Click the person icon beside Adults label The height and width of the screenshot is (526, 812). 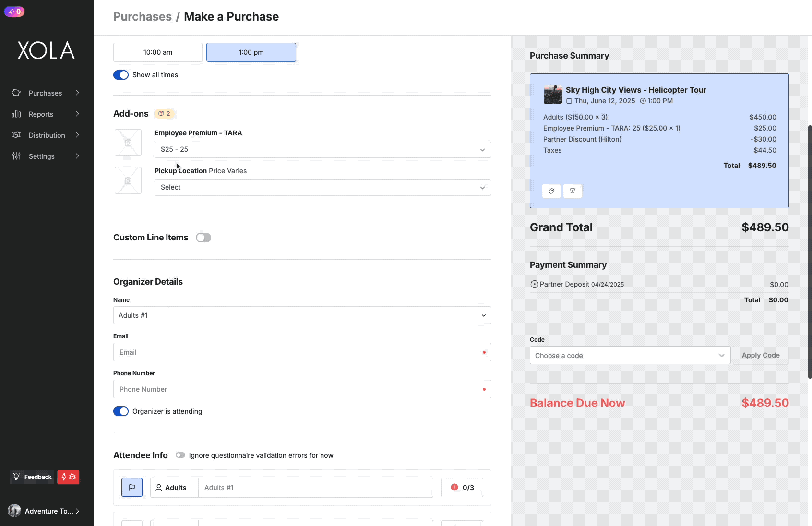click(x=159, y=488)
